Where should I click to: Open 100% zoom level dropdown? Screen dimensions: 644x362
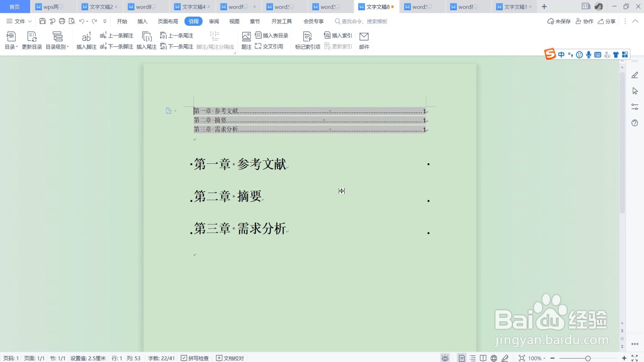[537, 358]
